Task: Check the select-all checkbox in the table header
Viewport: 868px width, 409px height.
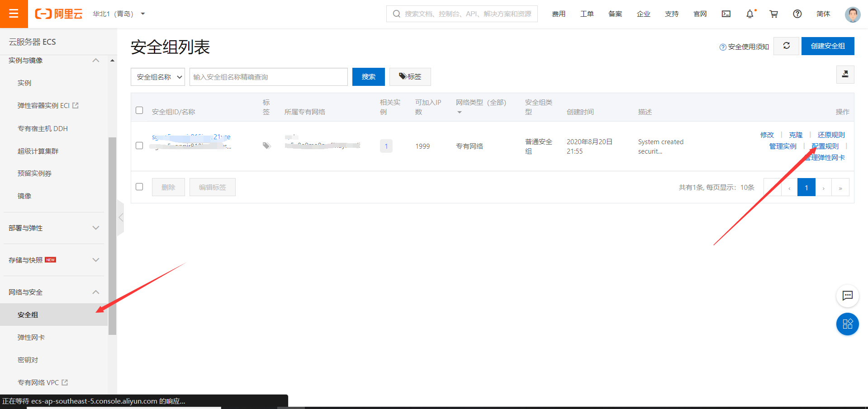Action: pos(139,110)
